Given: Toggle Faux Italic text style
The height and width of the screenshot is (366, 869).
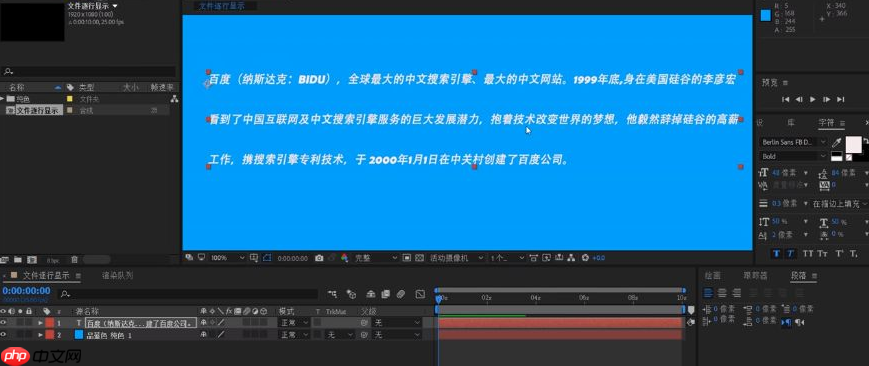Looking at the screenshot, I should coord(790,253).
